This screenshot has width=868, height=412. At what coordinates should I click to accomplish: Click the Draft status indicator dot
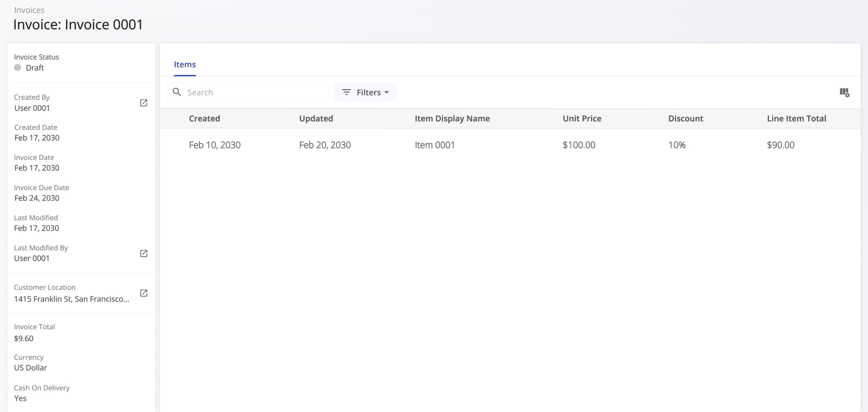click(x=18, y=67)
